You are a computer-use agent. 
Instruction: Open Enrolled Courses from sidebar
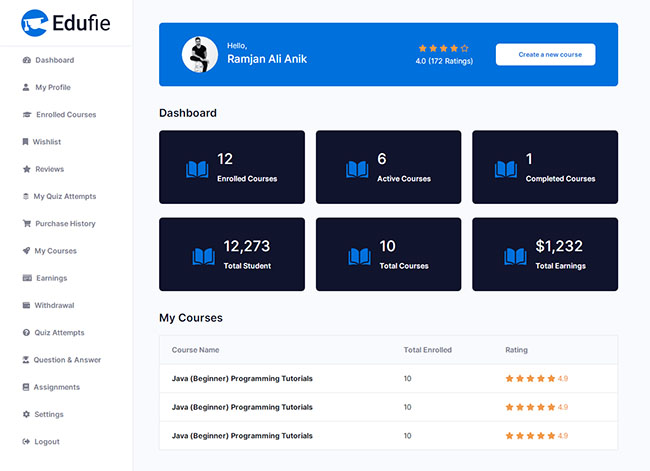click(66, 115)
